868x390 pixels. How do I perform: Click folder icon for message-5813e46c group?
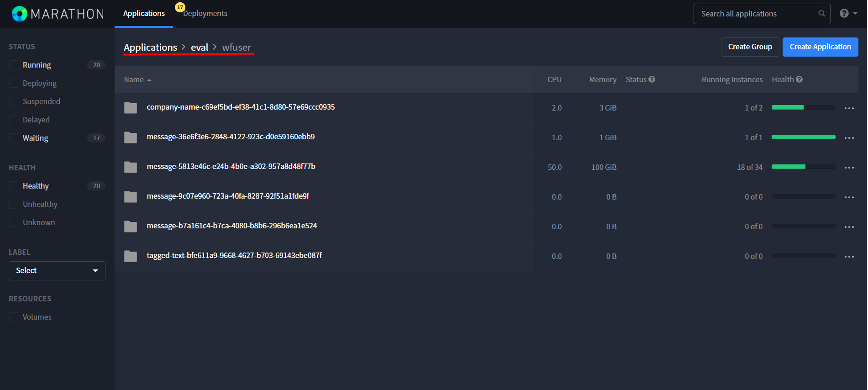131,167
